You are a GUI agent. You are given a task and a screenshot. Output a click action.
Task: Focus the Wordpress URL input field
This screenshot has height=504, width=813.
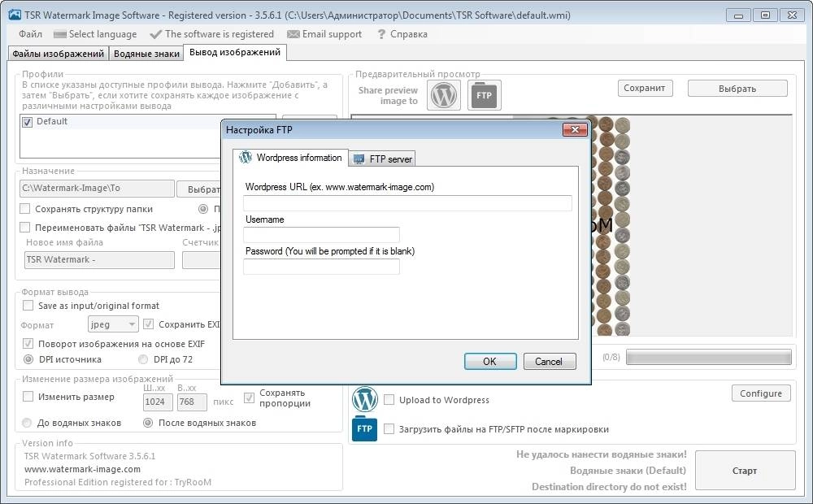coord(407,203)
